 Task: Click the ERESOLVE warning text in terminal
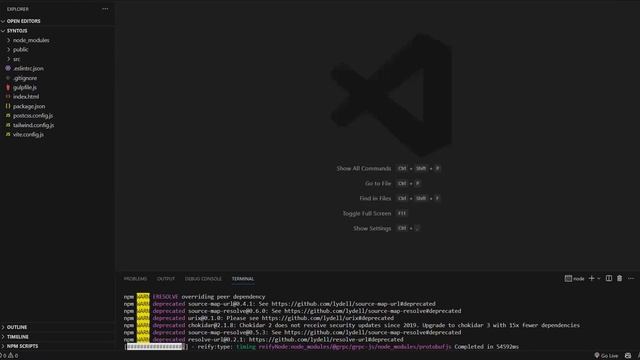(165, 297)
